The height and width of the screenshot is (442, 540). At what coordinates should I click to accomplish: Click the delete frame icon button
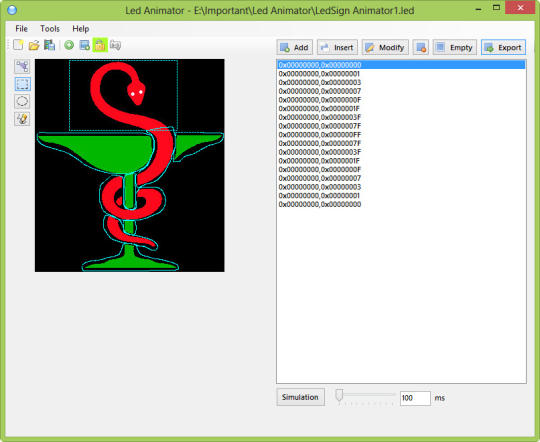click(x=421, y=48)
